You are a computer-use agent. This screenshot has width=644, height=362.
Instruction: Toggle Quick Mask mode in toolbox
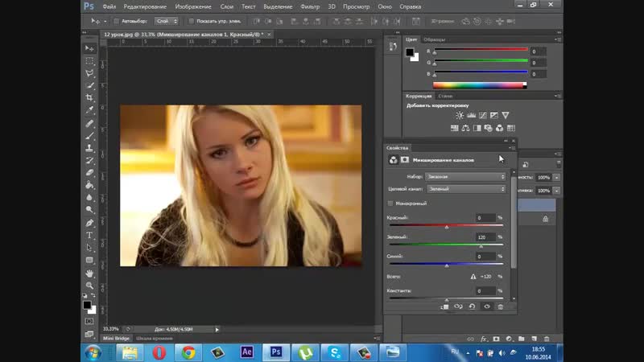(x=89, y=321)
